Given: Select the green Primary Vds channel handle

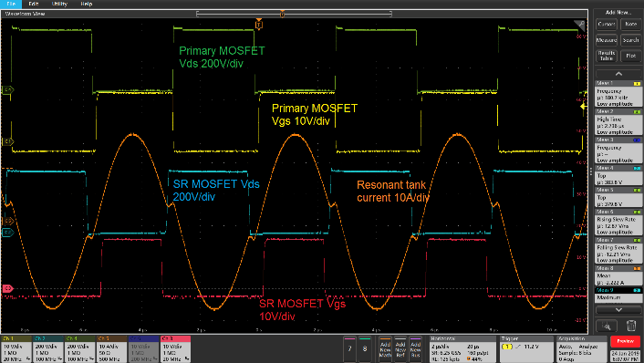Looking at the screenshot, I should 8,89.
